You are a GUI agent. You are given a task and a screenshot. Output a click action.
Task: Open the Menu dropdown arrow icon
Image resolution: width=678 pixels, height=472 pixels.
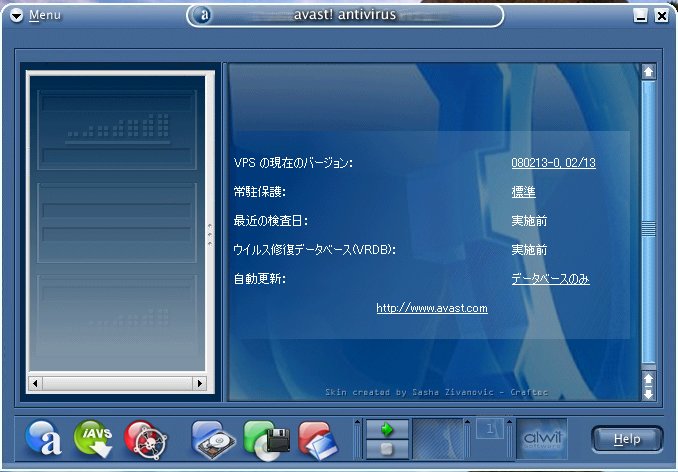pos(16,16)
